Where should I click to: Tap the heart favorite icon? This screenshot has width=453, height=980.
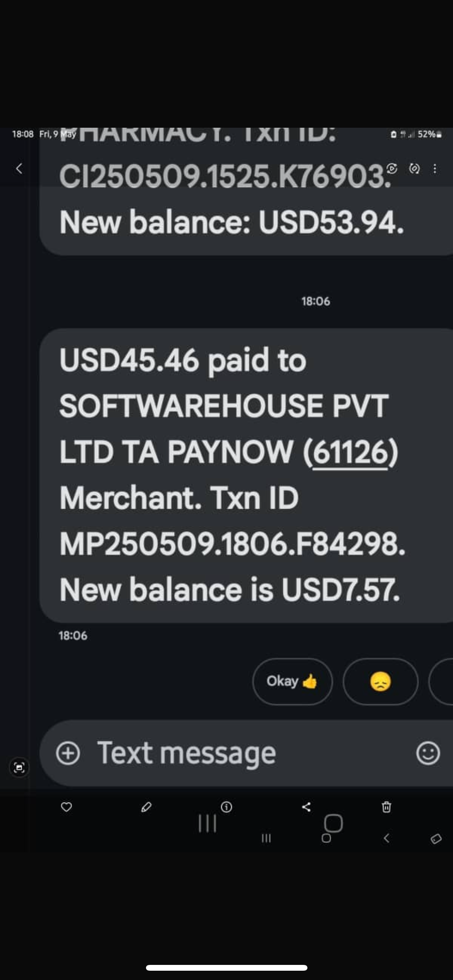tap(67, 807)
